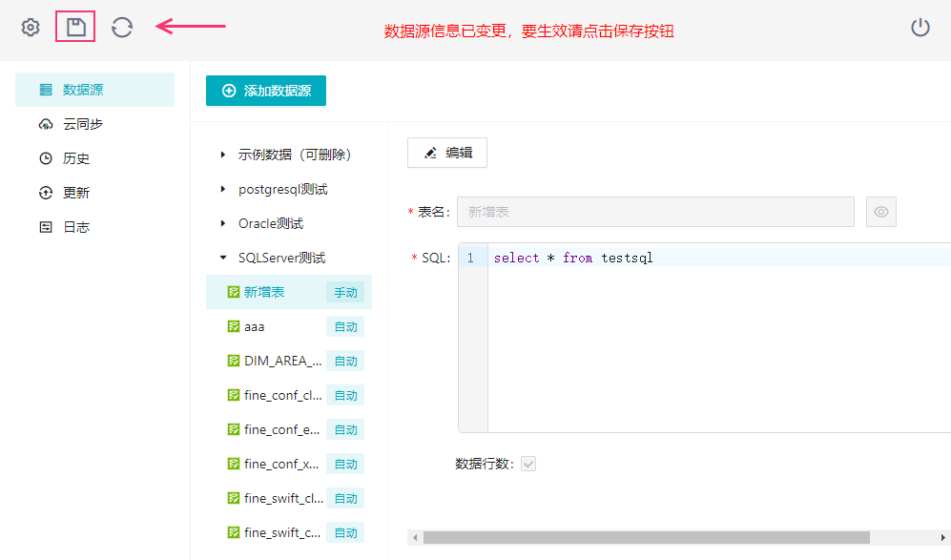Click the 表名 input field
The height and width of the screenshot is (560, 951).
(x=655, y=212)
